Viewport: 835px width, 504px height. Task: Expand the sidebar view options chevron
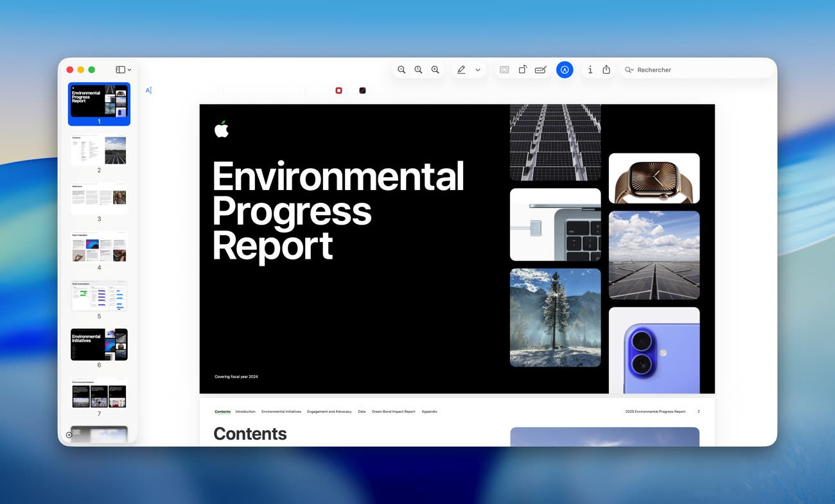coord(129,70)
